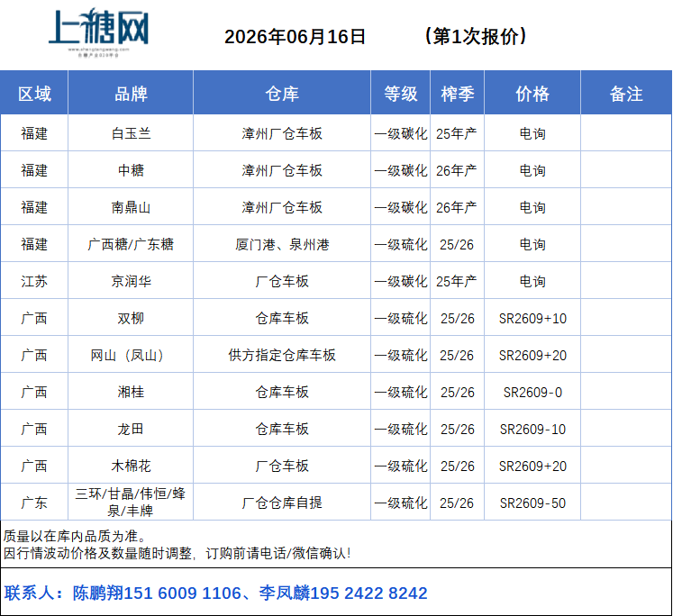Click 厂仓车板 in the 木棉花 row

(282, 466)
